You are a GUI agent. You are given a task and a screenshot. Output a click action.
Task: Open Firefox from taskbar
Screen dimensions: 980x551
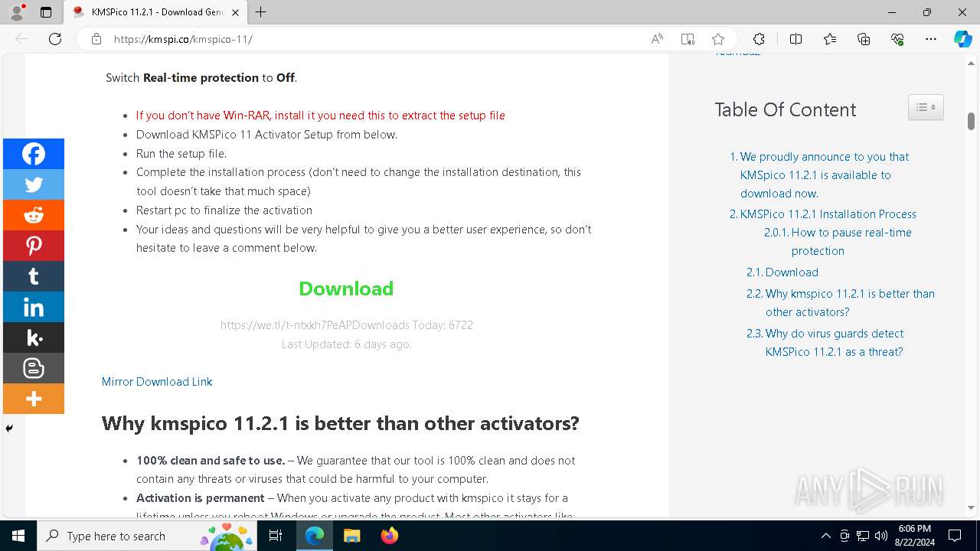point(389,536)
